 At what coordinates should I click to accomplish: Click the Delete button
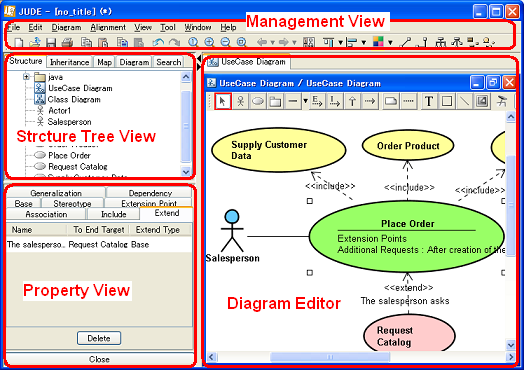point(99,338)
